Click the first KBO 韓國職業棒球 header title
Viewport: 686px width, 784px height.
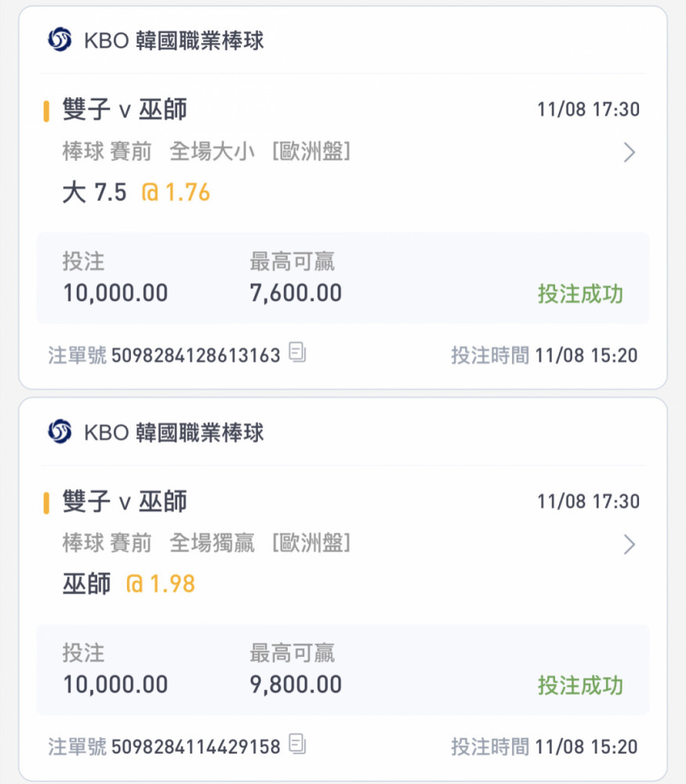tap(173, 40)
